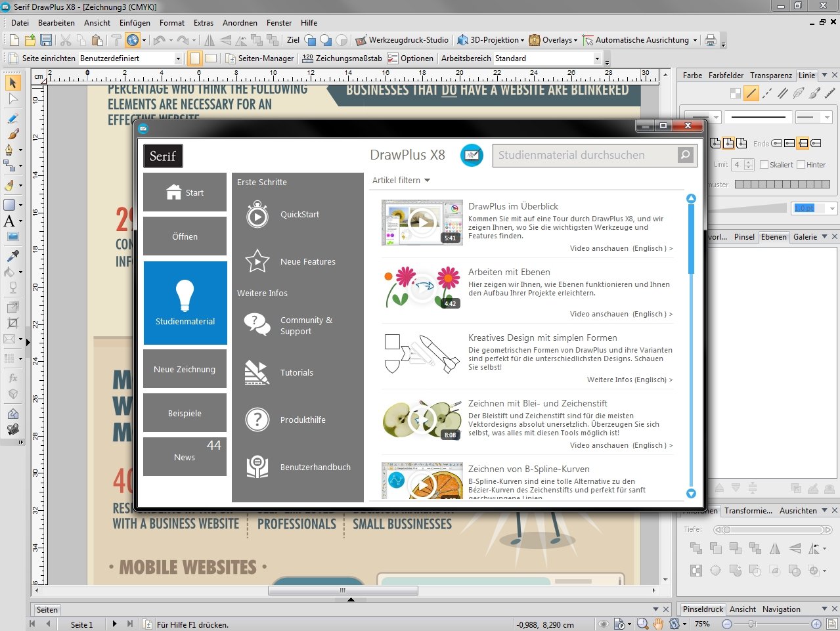Open the Bearbeiten menu
This screenshot has height=631, width=840.
coord(56,22)
